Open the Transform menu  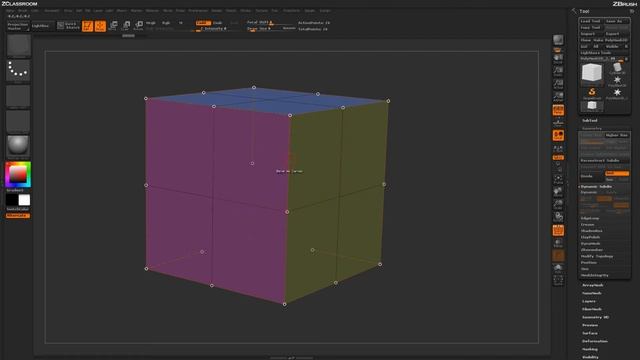[x=291, y=11]
